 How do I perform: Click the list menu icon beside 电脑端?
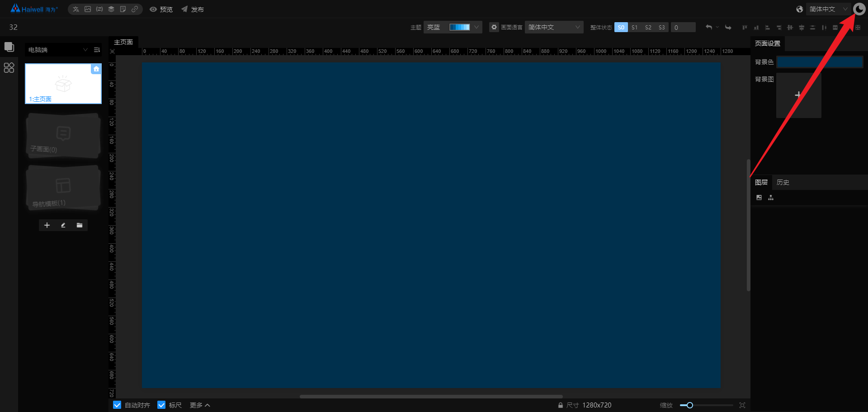(97, 50)
